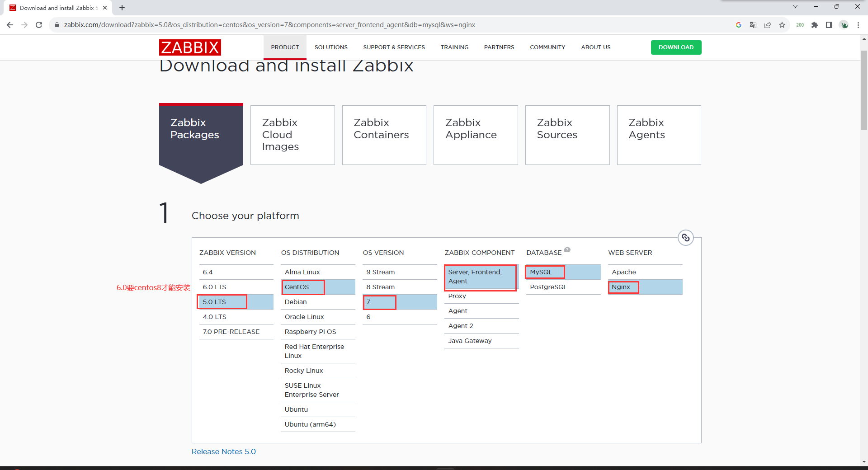Select PostgreSQL database

coord(563,287)
